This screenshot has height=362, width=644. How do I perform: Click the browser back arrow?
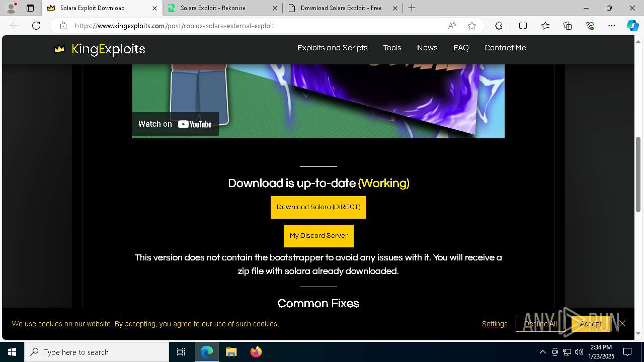click(x=15, y=26)
